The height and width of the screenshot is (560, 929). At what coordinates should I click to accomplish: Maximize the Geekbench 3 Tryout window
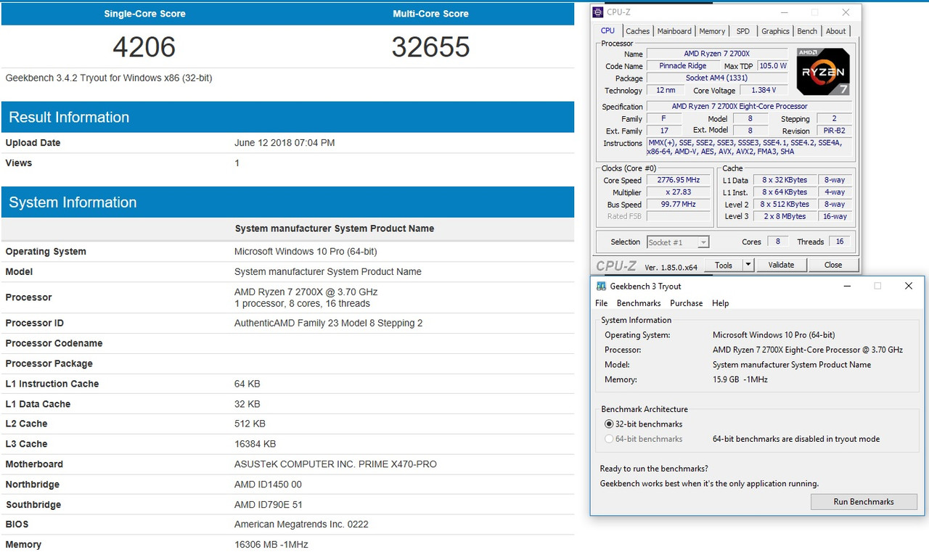point(877,287)
